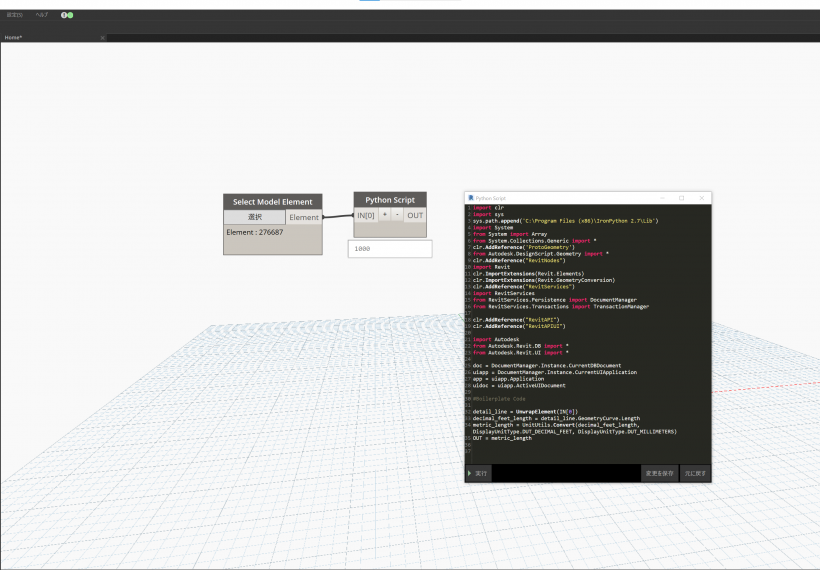Click the Element output port

click(304, 217)
